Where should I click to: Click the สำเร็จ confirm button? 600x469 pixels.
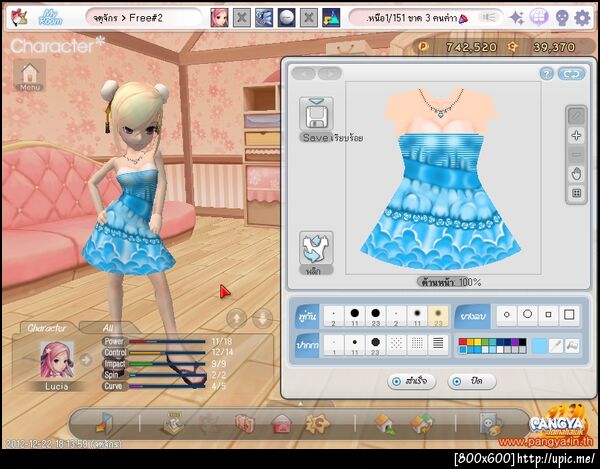[x=411, y=381]
